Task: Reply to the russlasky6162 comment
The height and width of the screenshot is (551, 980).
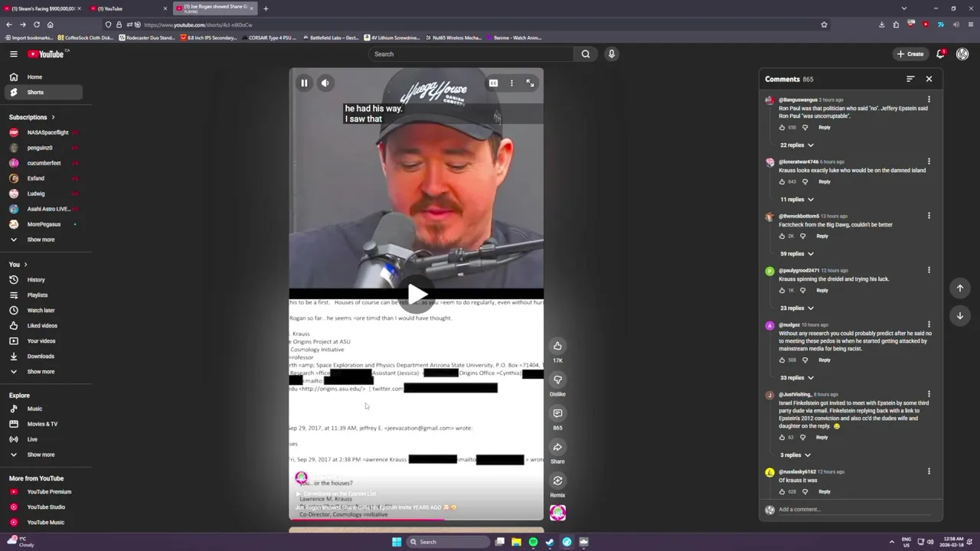Action: (x=825, y=491)
